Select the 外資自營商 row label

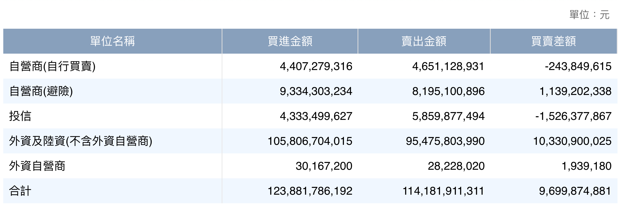coord(37,166)
